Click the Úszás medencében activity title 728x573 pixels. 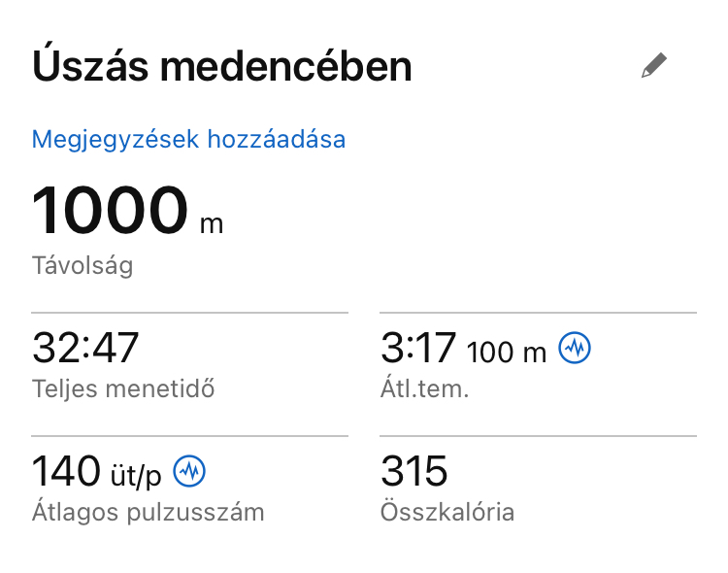[x=222, y=67]
